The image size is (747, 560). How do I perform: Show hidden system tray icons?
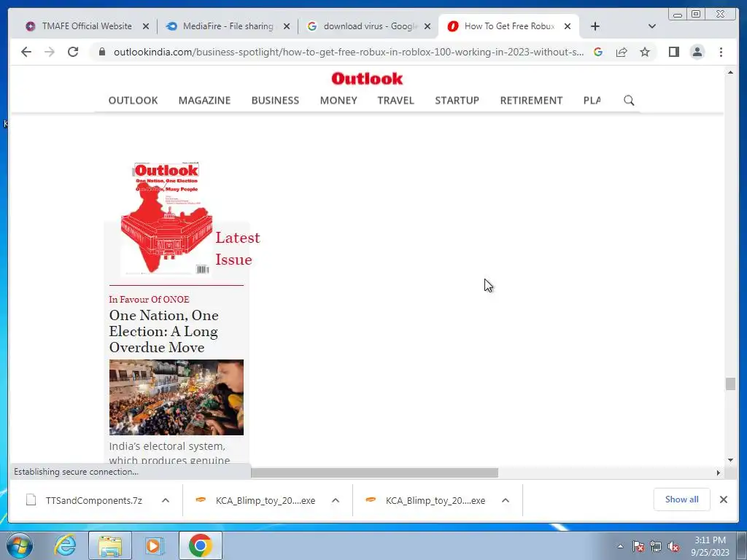click(x=620, y=546)
